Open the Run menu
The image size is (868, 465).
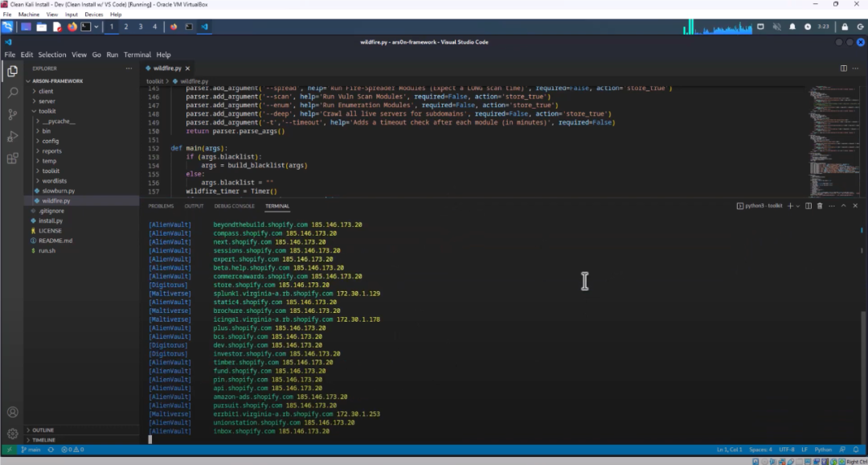click(113, 55)
